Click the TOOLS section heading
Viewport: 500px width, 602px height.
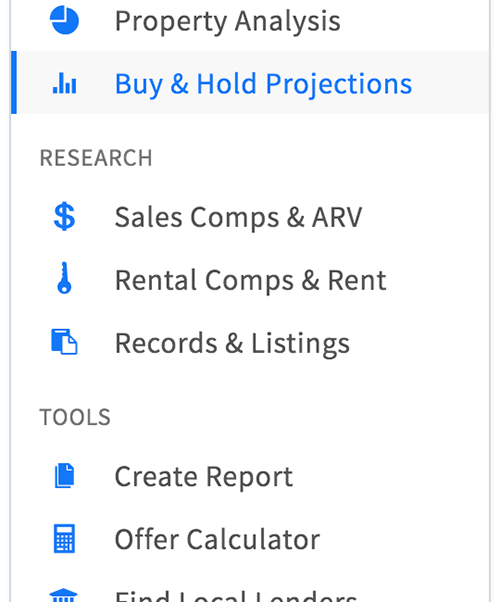pos(75,417)
